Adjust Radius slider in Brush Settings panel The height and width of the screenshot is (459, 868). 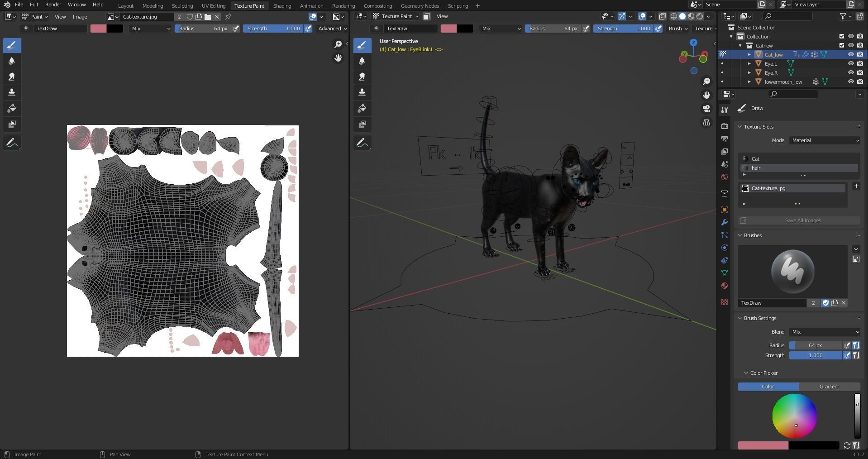tap(816, 345)
